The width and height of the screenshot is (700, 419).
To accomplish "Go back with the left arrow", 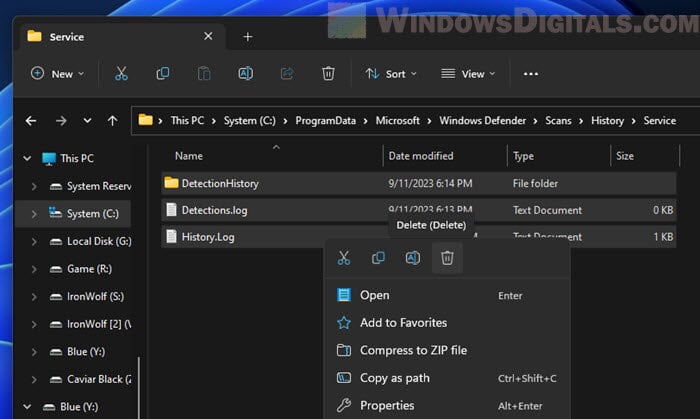I will pos(31,120).
